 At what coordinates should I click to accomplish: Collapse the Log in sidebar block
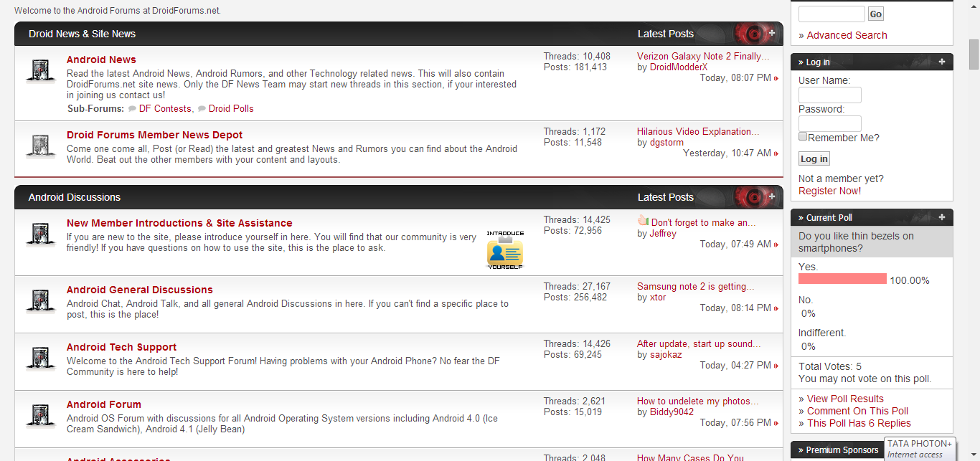coord(942,62)
